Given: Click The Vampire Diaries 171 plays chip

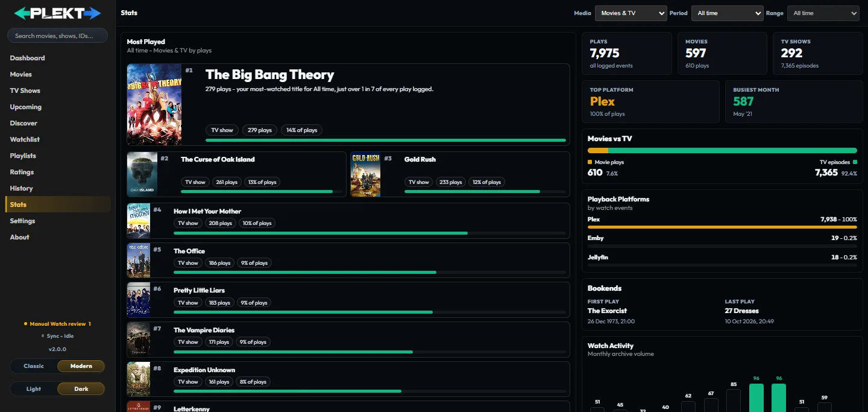Looking at the screenshot, I should pos(219,342).
